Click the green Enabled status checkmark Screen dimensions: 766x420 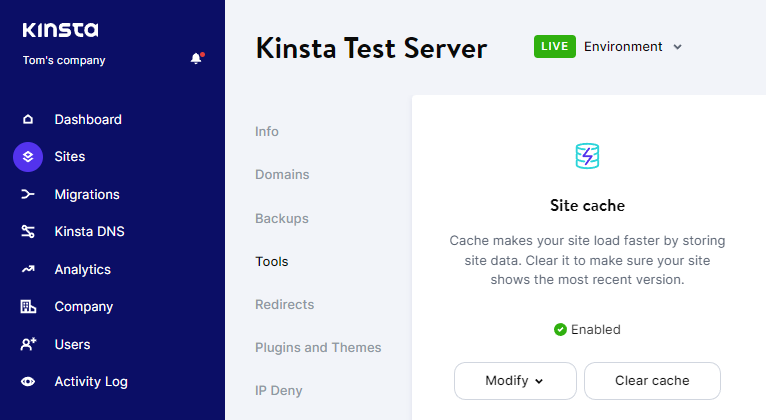click(x=560, y=330)
